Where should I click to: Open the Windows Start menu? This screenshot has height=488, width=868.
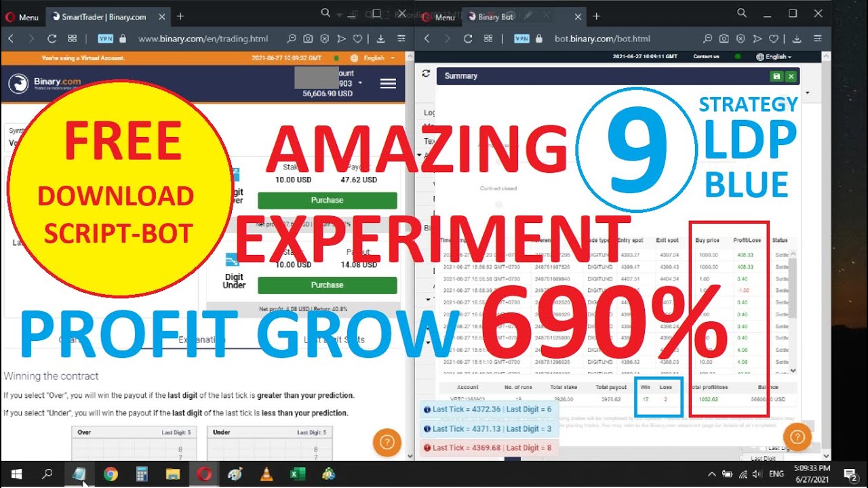(x=16, y=474)
